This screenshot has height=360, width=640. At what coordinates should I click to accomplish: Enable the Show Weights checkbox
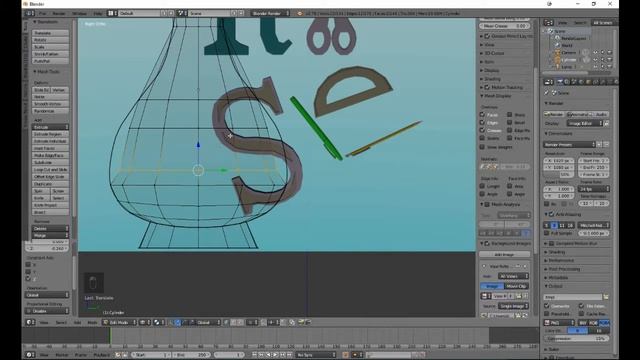pos(482,147)
